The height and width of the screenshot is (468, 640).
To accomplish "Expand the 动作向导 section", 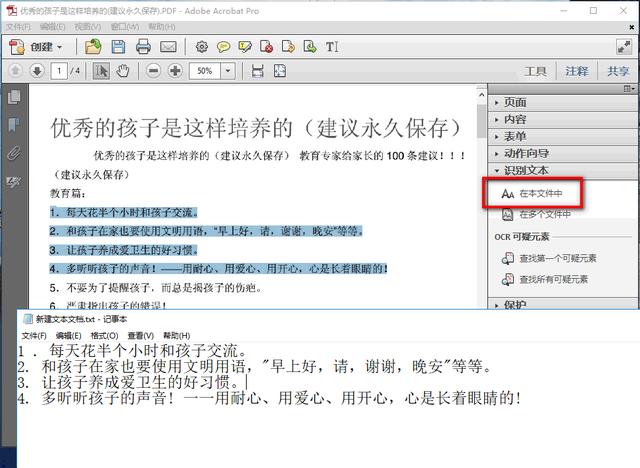I will (526, 154).
